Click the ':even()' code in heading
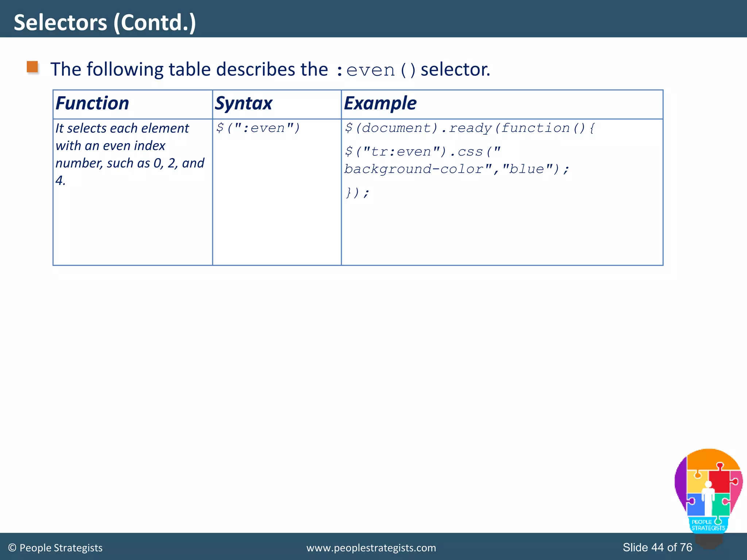 tap(376, 70)
